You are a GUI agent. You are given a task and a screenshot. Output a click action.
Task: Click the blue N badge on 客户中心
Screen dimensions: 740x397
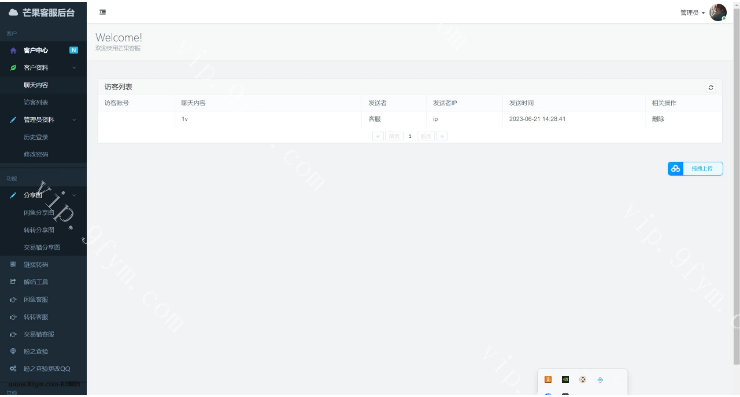[x=74, y=50]
